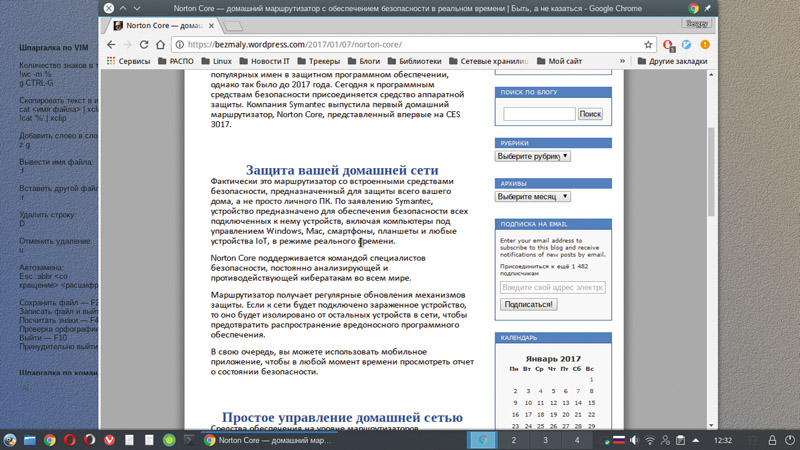Click the scrollbar down arrow
The height and width of the screenshot is (450, 800).
pyautogui.click(x=711, y=425)
